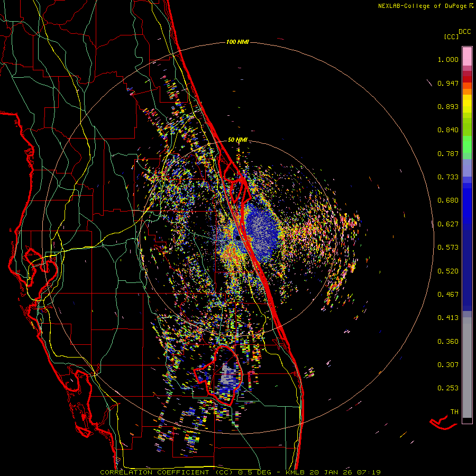Pick the pink top segment of the color bar
The width and height of the screenshot is (476, 476).
click(467, 56)
